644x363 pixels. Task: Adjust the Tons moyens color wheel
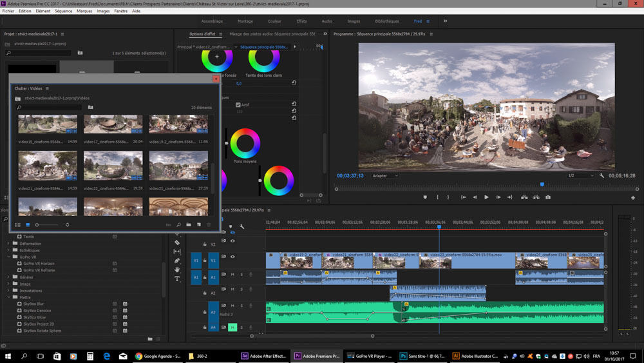click(245, 143)
